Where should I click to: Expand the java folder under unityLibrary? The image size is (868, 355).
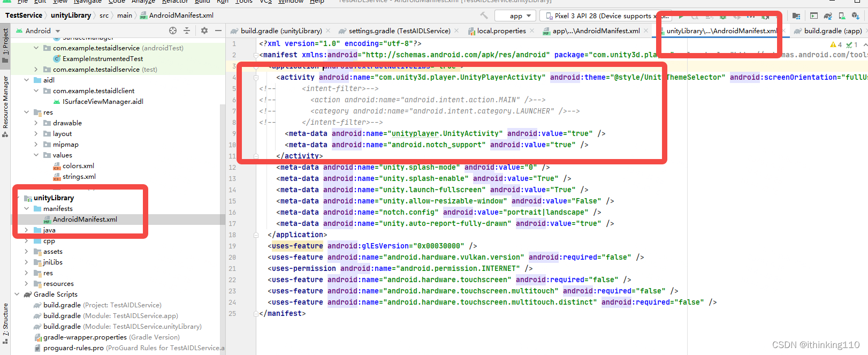(26, 230)
